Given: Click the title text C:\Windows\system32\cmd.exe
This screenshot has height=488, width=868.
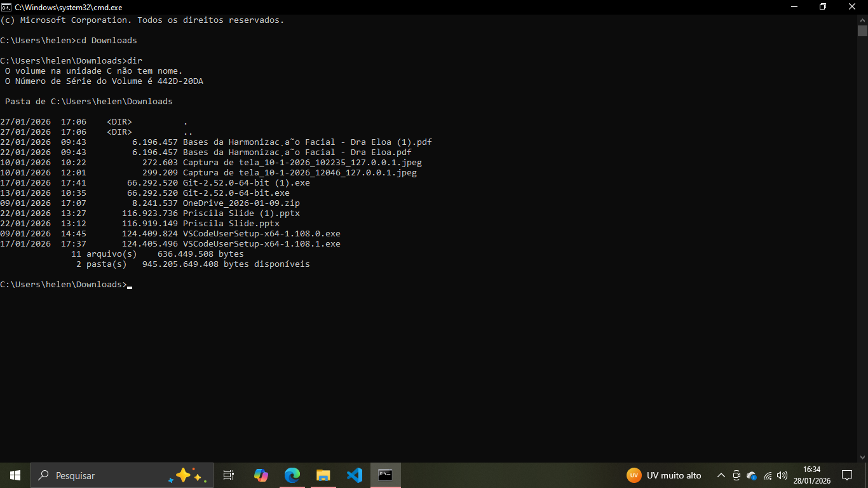Looking at the screenshot, I should tap(68, 7).
